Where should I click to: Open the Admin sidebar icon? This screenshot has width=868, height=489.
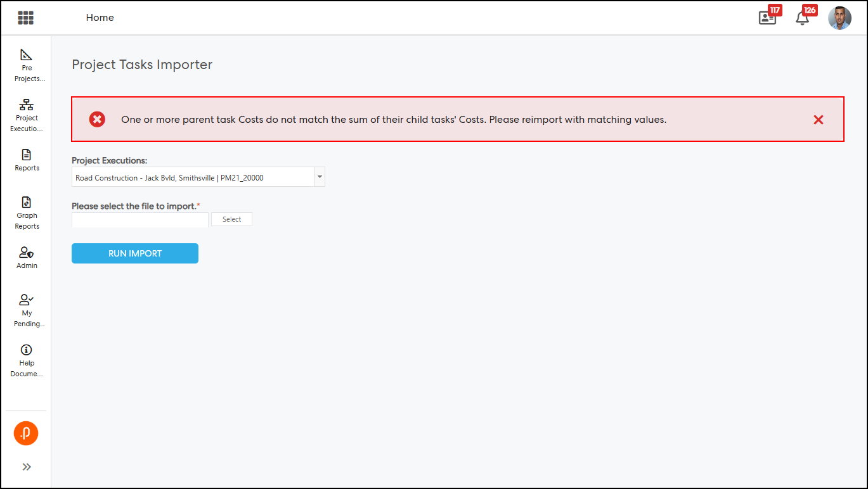[27, 253]
